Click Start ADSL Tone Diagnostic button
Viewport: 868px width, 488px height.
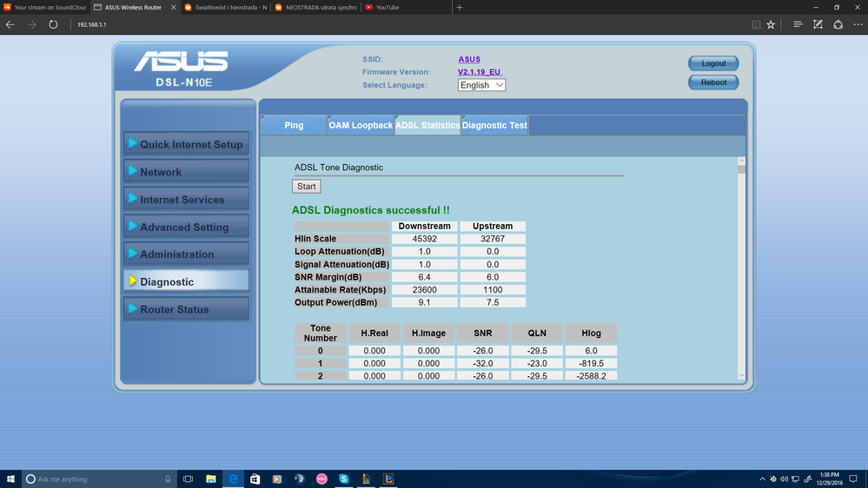[x=306, y=187]
